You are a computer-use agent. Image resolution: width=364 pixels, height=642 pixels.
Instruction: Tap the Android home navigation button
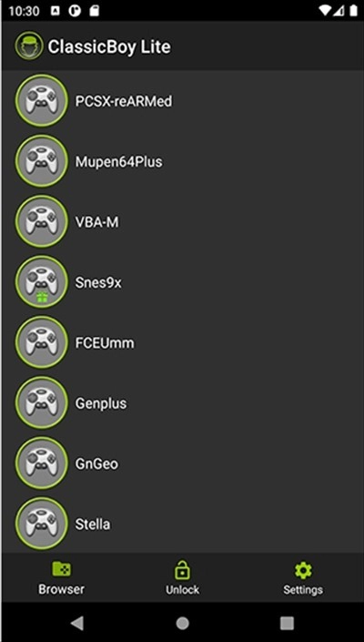pyautogui.click(x=182, y=623)
